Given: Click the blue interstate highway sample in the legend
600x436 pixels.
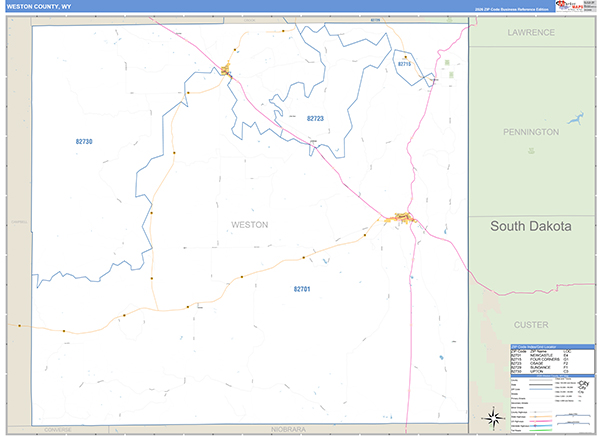Looking at the screenshot, I should (x=541, y=426).
